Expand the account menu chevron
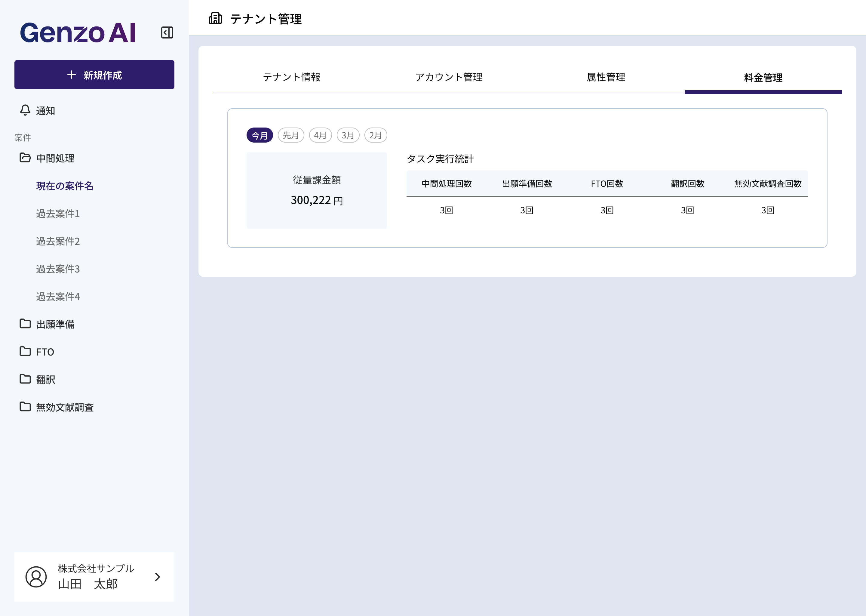Viewport: 866px width, 616px height. (158, 577)
